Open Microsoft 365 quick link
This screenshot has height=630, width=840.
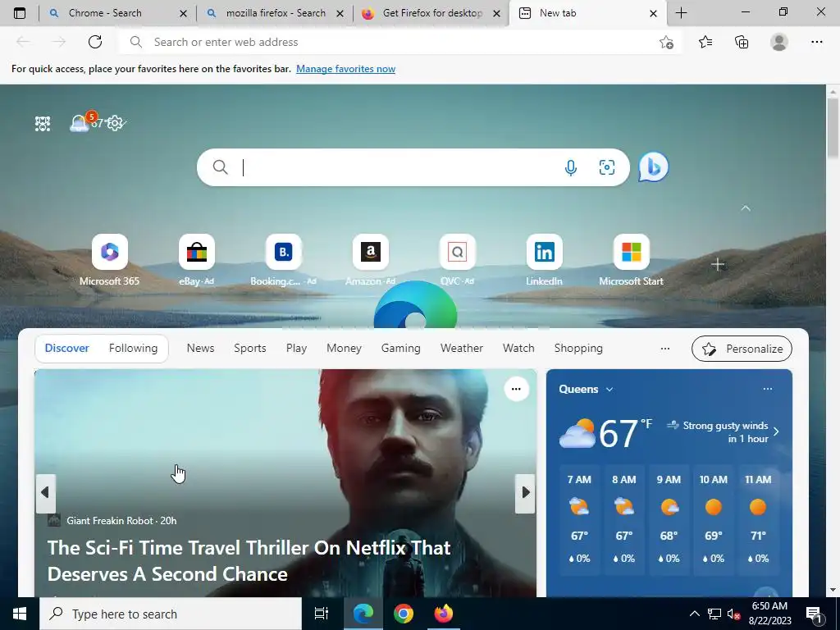109,260
